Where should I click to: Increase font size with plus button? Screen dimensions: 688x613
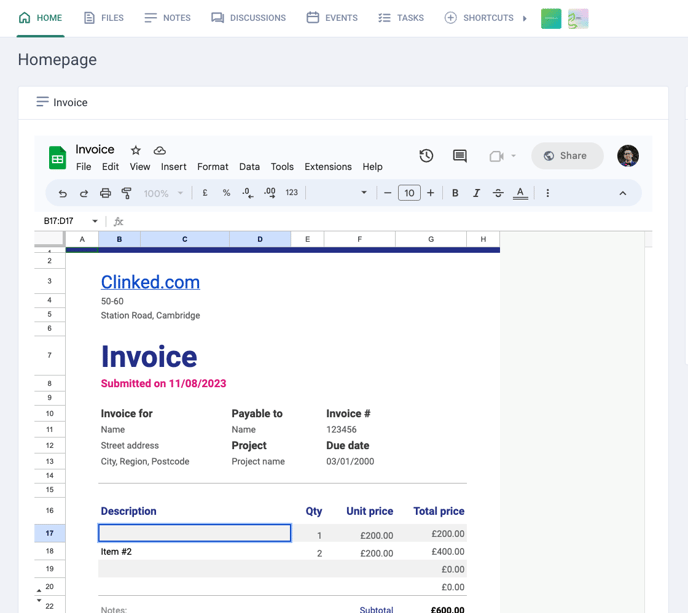pyautogui.click(x=430, y=193)
